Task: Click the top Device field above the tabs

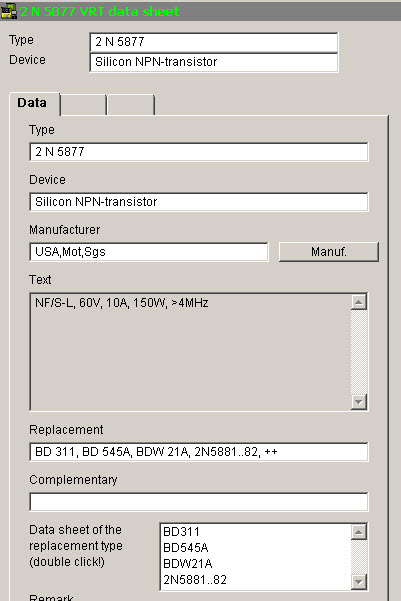Action: pyautogui.click(x=214, y=62)
